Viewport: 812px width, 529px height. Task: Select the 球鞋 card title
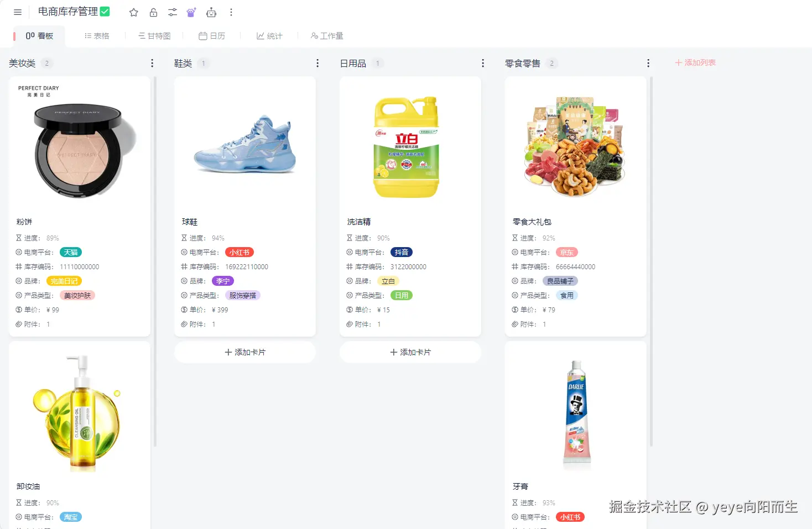tap(190, 222)
